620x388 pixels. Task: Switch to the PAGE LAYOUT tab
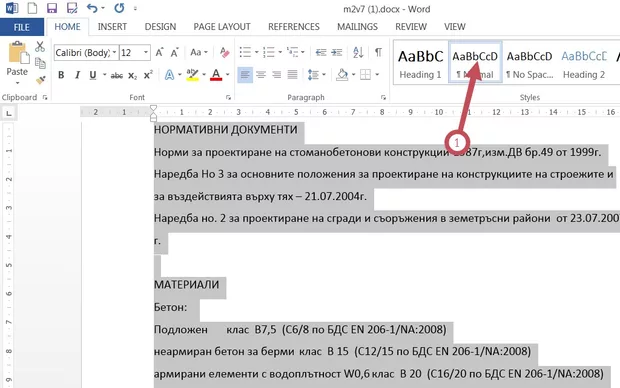222,27
